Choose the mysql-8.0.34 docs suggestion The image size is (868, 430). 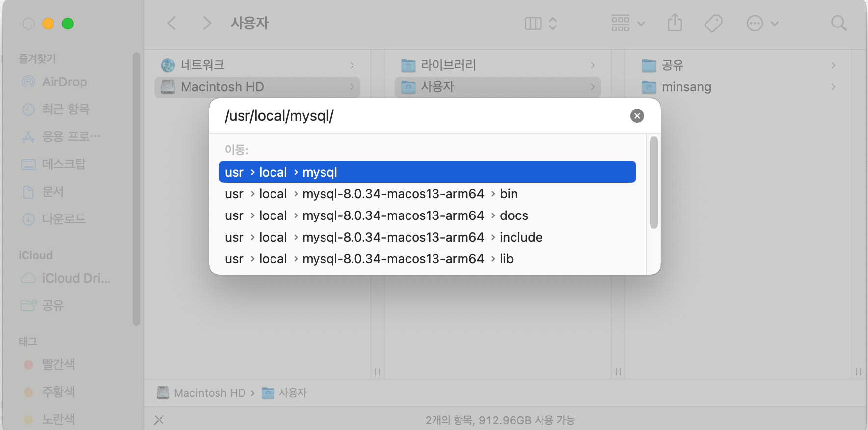coord(428,215)
